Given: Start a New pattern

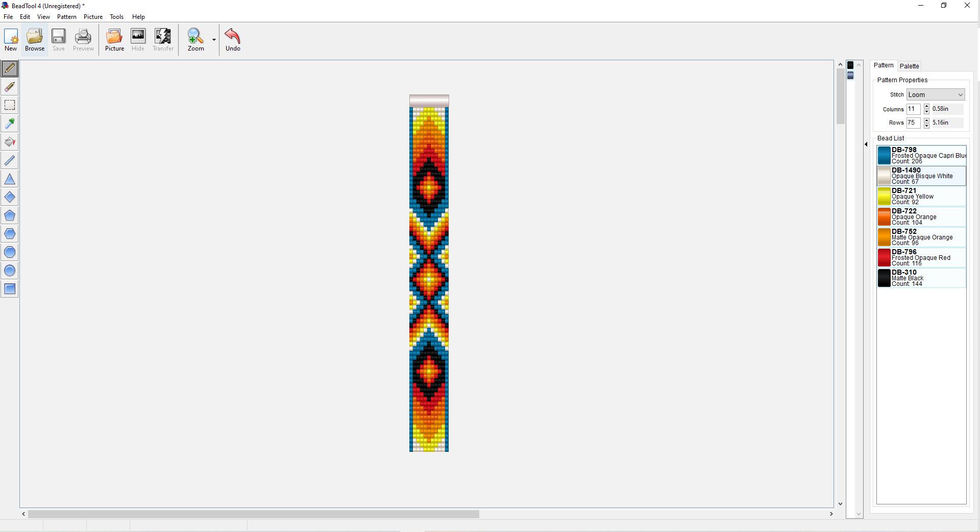Looking at the screenshot, I should pyautogui.click(x=10, y=39).
